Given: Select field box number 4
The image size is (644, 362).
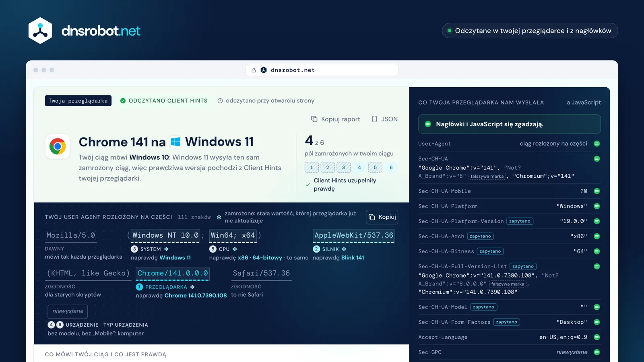Looking at the screenshot, I should click(x=359, y=167).
